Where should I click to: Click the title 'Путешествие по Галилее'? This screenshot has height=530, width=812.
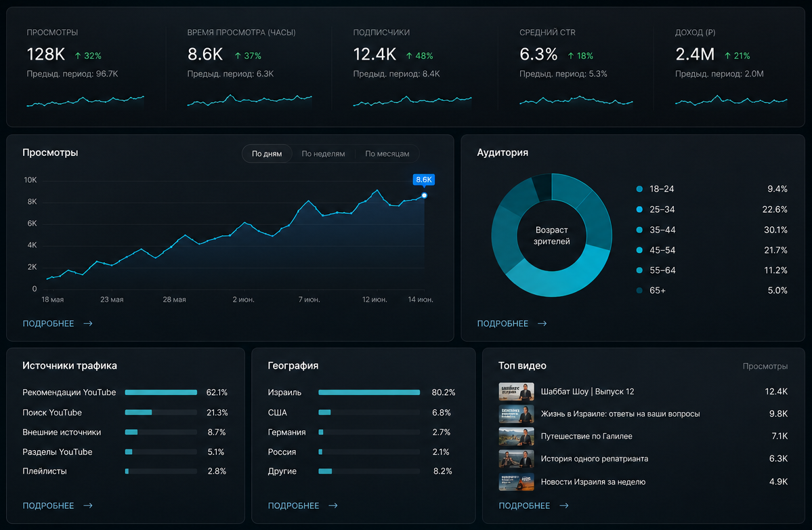pos(586,436)
